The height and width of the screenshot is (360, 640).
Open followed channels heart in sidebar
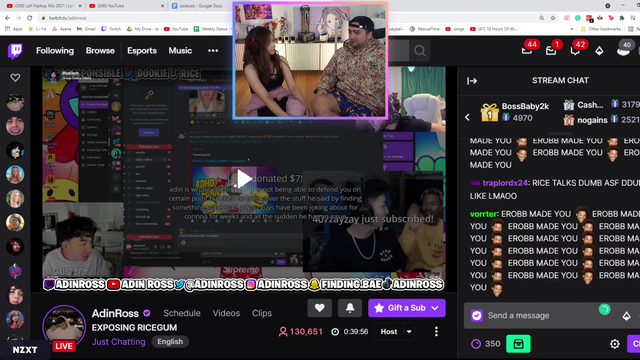[15, 78]
